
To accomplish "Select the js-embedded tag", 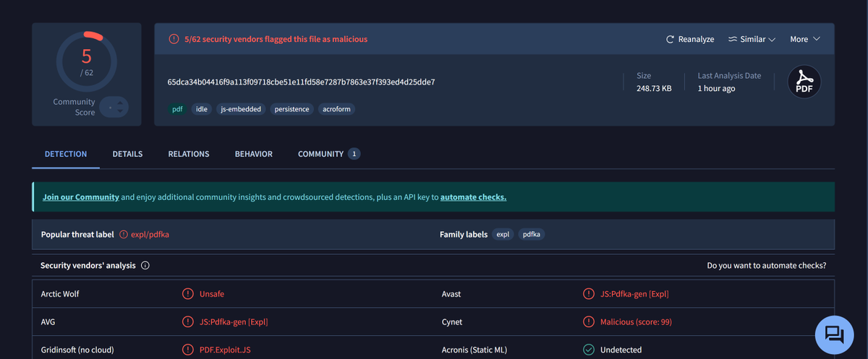I will (241, 109).
